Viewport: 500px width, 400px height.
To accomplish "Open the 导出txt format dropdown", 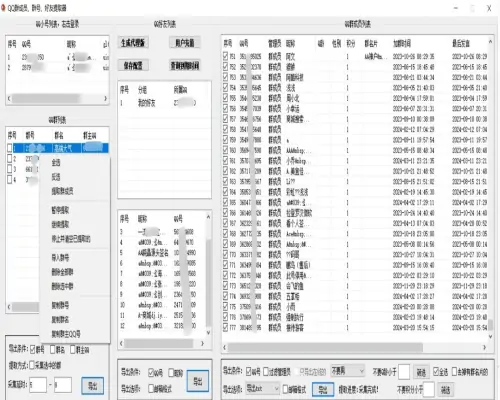I will (263, 388).
